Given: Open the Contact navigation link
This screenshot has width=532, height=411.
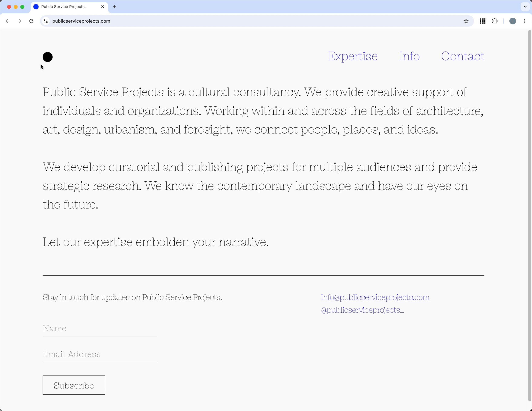Looking at the screenshot, I should click(x=462, y=56).
